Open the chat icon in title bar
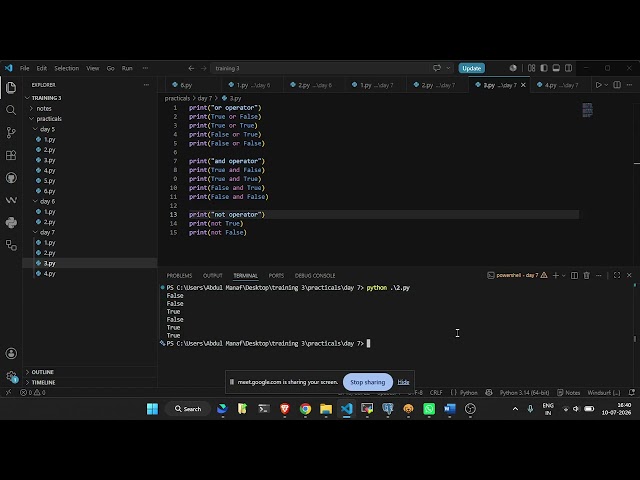 click(x=437, y=68)
